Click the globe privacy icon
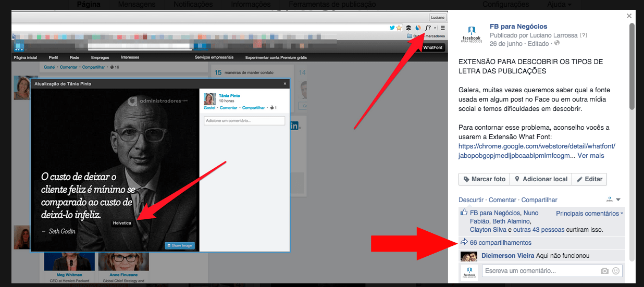The height and width of the screenshot is (287, 644). click(557, 43)
